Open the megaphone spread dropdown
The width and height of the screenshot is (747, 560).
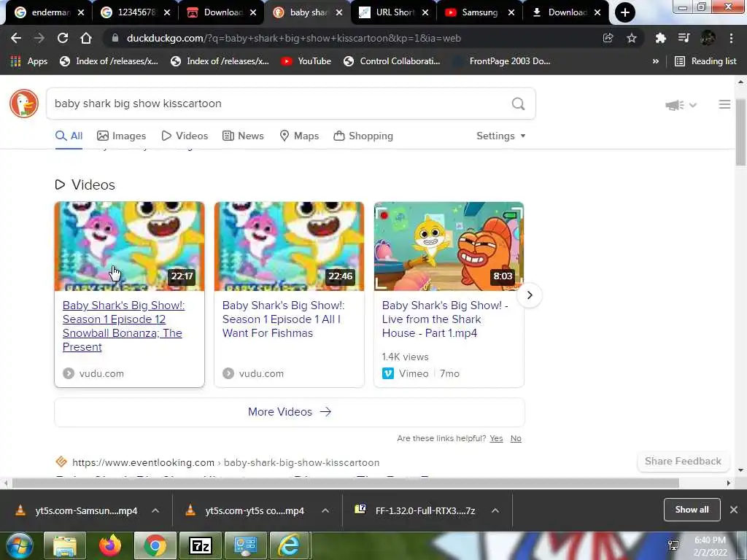(x=681, y=105)
